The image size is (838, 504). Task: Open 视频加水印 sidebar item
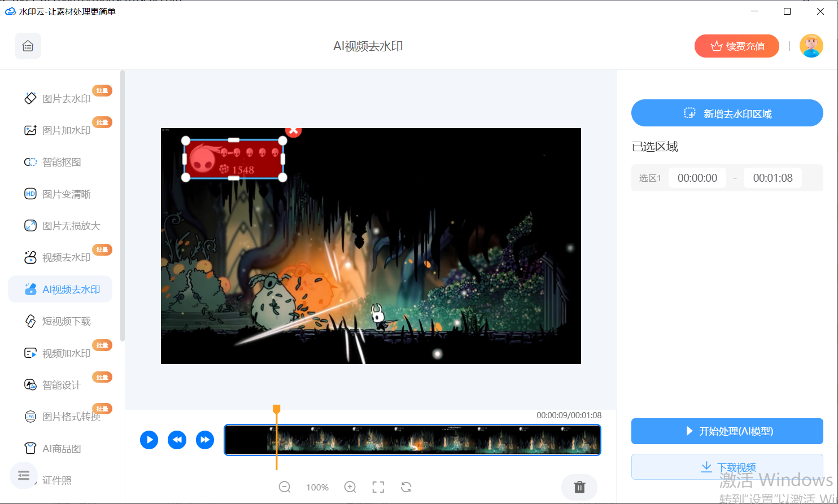tap(60, 353)
